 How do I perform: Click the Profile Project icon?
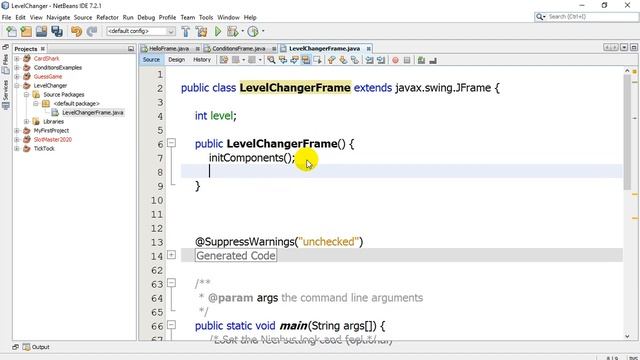click(253, 31)
